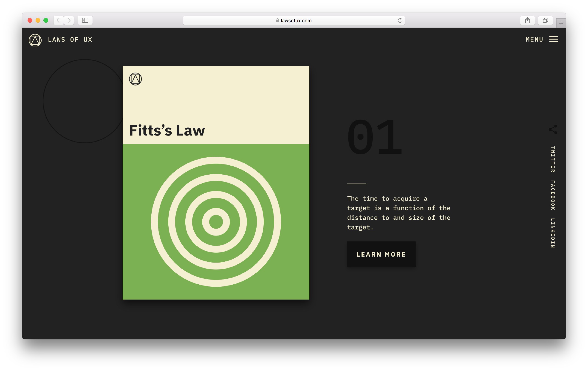Image resolution: width=588 pixels, height=371 pixels.
Task: Click the share icon above Twitter
Action: [553, 129]
